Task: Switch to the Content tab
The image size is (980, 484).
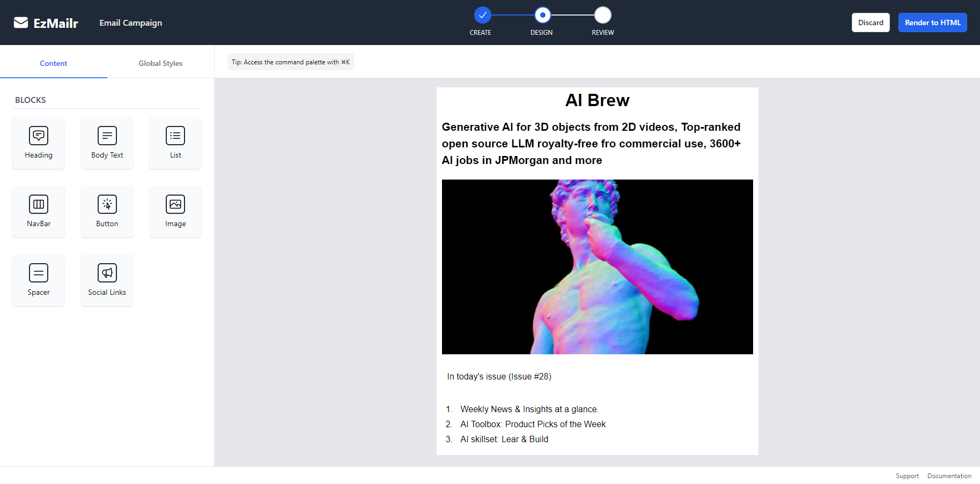Action: (54, 63)
